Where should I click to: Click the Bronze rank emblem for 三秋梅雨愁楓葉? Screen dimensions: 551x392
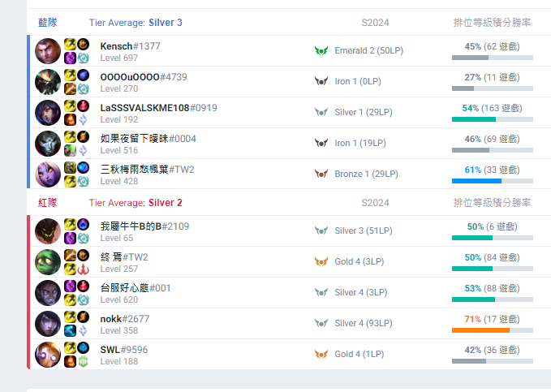coord(321,174)
